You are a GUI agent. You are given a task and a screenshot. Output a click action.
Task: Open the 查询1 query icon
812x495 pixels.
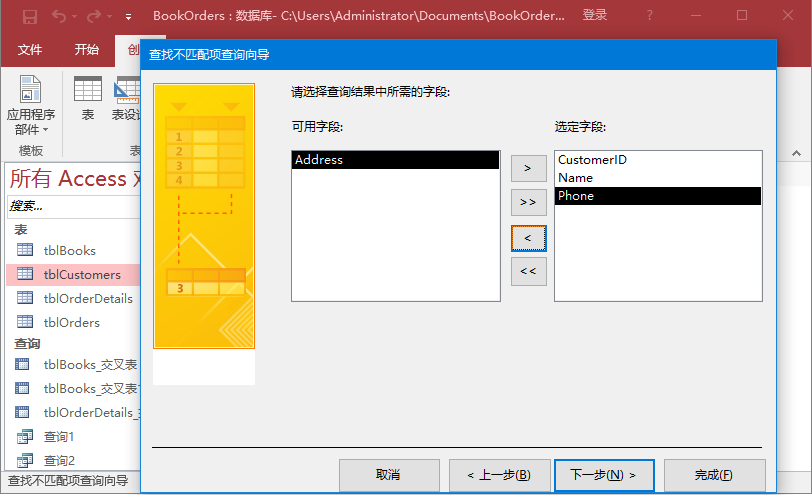click(x=25, y=437)
